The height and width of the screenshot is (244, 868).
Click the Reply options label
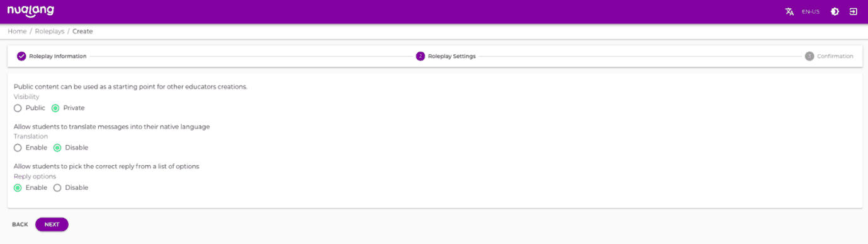tap(35, 177)
